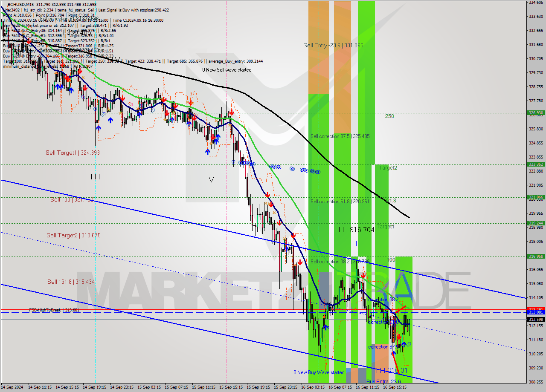Select the 329.730 price axis value
This screenshot has width=546, height=392.
536,72
